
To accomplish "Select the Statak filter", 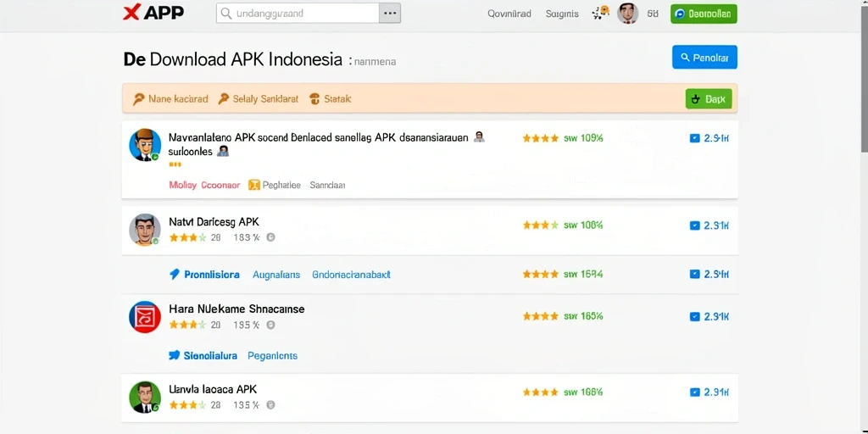I will point(331,99).
